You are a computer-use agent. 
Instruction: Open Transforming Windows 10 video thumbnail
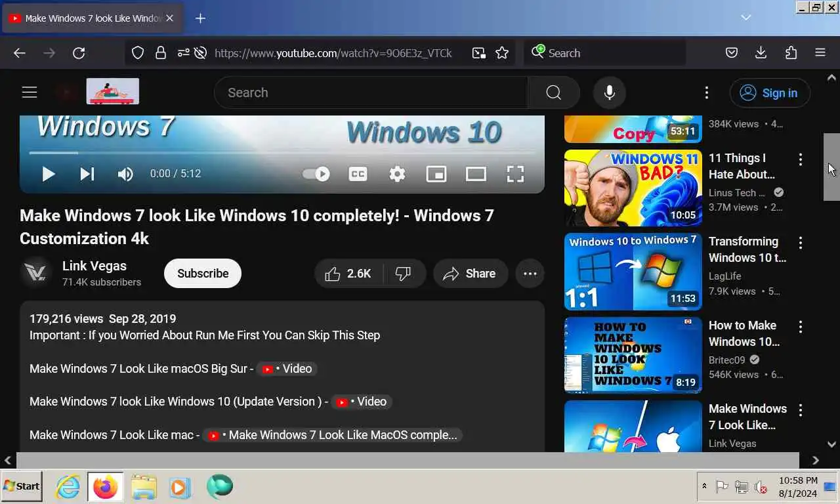(633, 272)
